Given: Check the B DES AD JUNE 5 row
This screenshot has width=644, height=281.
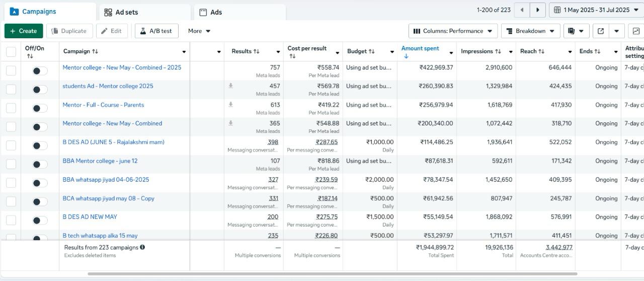Looking at the screenshot, I should 11,146.
